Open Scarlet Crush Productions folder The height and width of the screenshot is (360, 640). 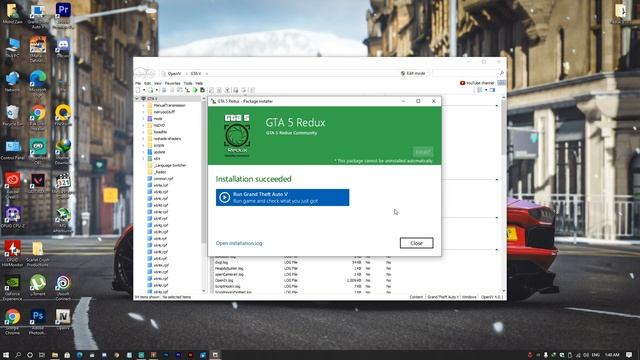38,254
